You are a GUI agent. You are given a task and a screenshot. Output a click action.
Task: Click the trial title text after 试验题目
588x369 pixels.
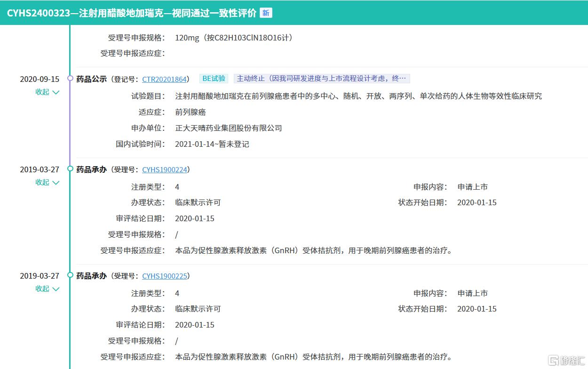(358, 96)
